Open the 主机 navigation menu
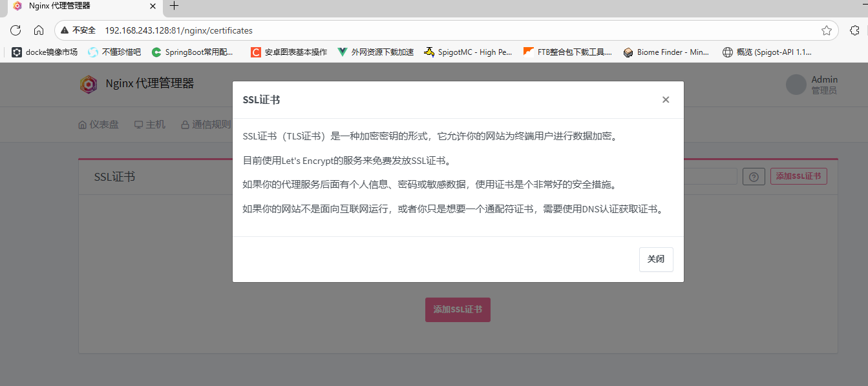 click(150, 125)
